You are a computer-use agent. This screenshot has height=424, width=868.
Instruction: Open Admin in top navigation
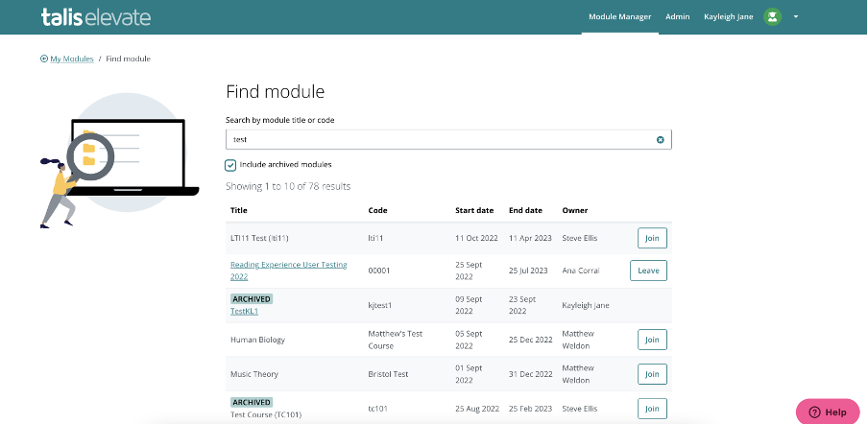(x=678, y=16)
